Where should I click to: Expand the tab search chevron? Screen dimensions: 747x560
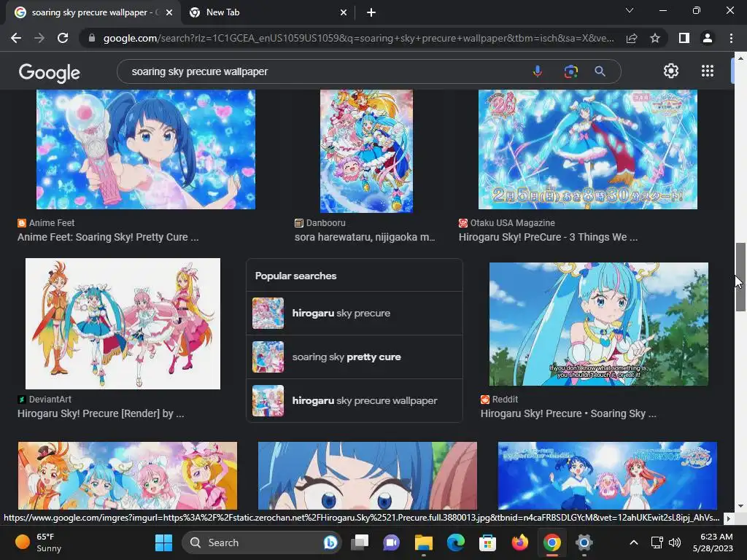[630, 10]
